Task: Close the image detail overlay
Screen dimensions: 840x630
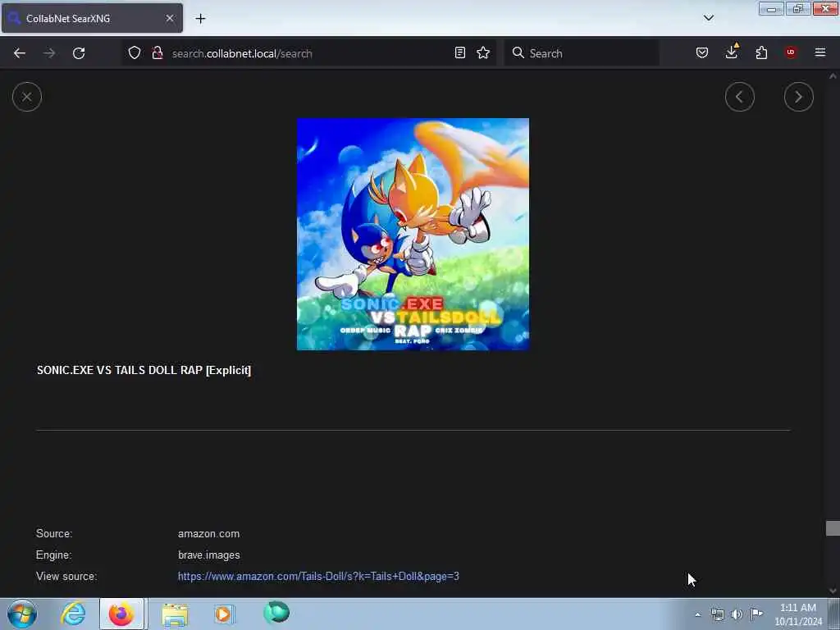Action: (x=27, y=97)
